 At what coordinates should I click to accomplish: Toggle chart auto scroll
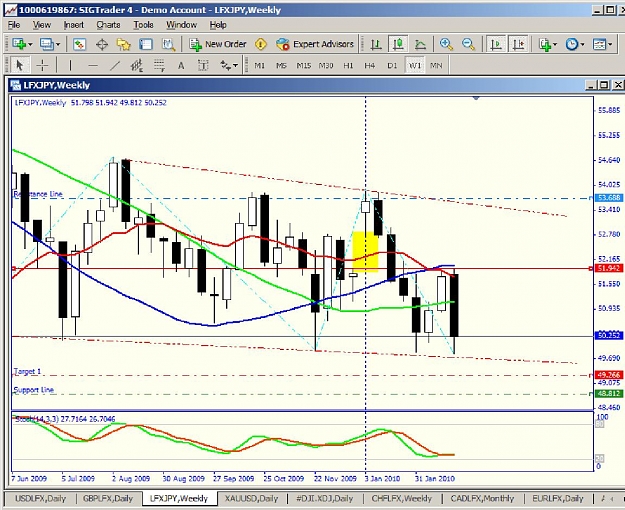click(496, 44)
